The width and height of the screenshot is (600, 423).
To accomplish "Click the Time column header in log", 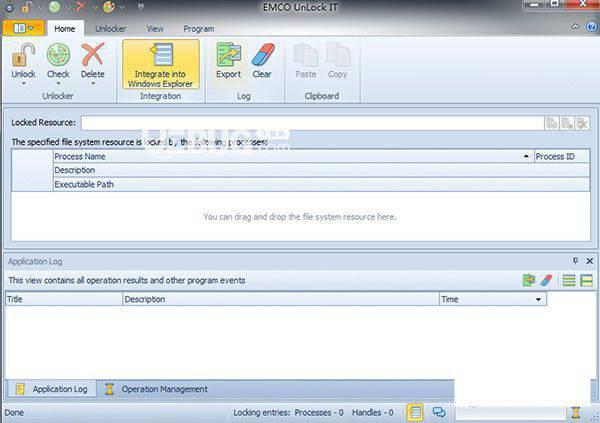I will point(493,299).
